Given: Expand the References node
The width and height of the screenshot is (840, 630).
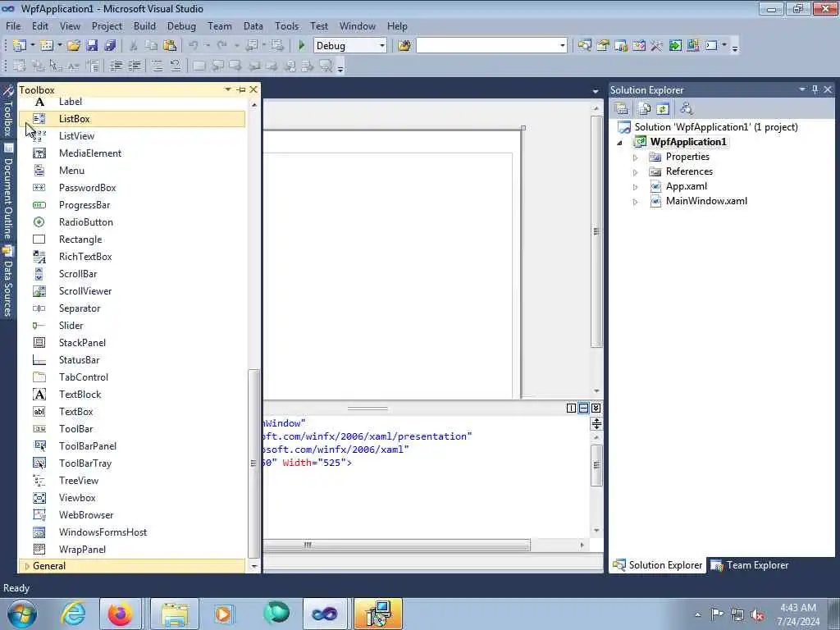Looking at the screenshot, I should coord(636,172).
